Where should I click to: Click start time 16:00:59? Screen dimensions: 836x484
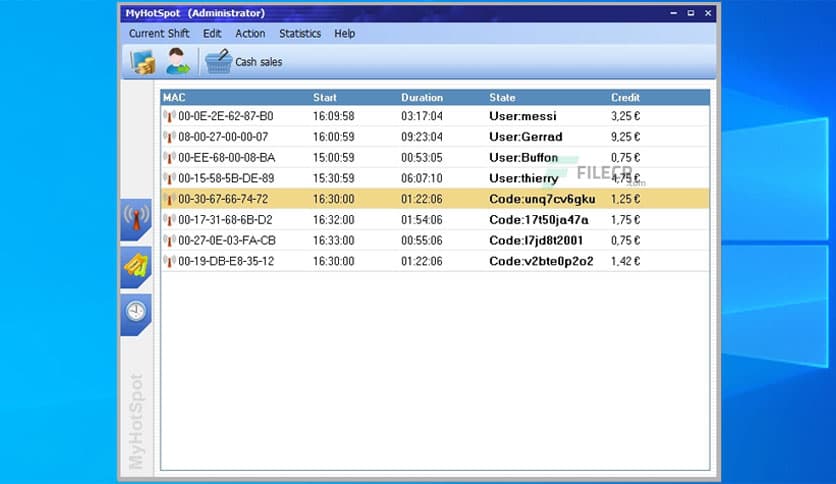[x=334, y=137]
